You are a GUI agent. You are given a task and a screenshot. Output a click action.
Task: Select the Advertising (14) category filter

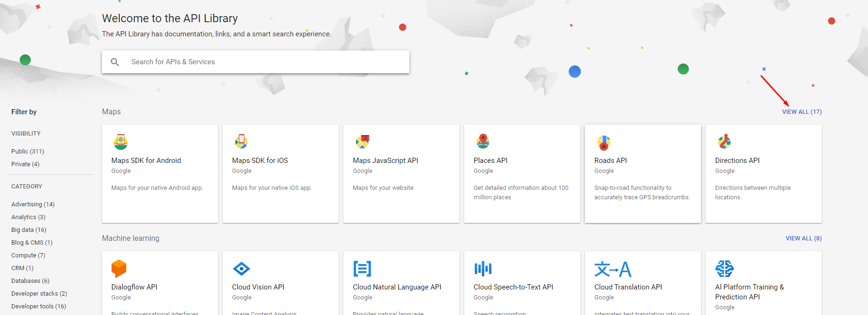pos(33,204)
